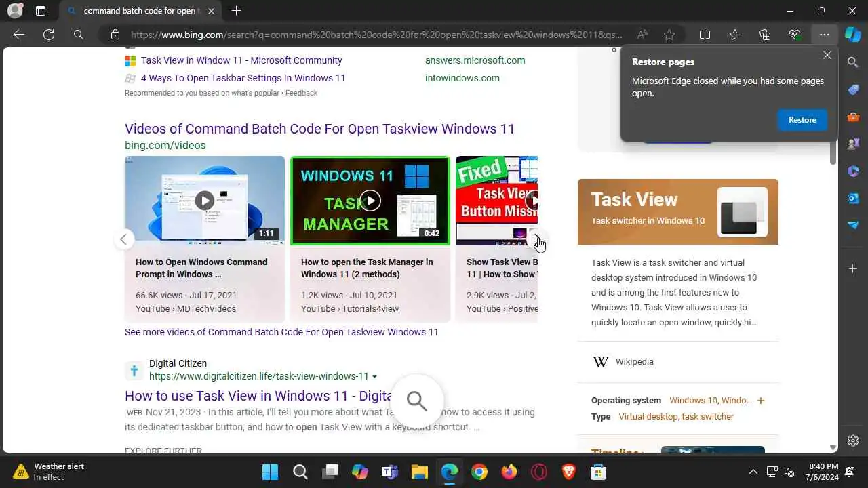
Task: Open answers.microsoft.com link
Action: [x=475, y=60]
